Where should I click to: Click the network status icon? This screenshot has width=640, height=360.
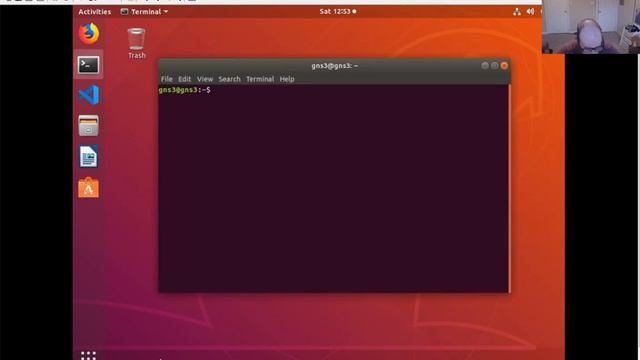click(517, 12)
